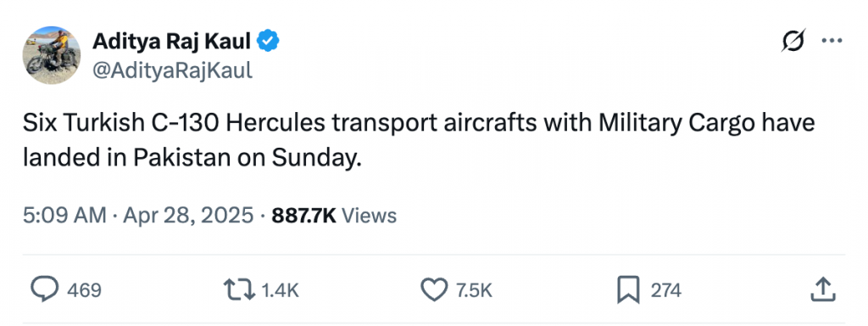Click the 469 replies count
The width and height of the screenshot is (868, 326).
point(84,290)
